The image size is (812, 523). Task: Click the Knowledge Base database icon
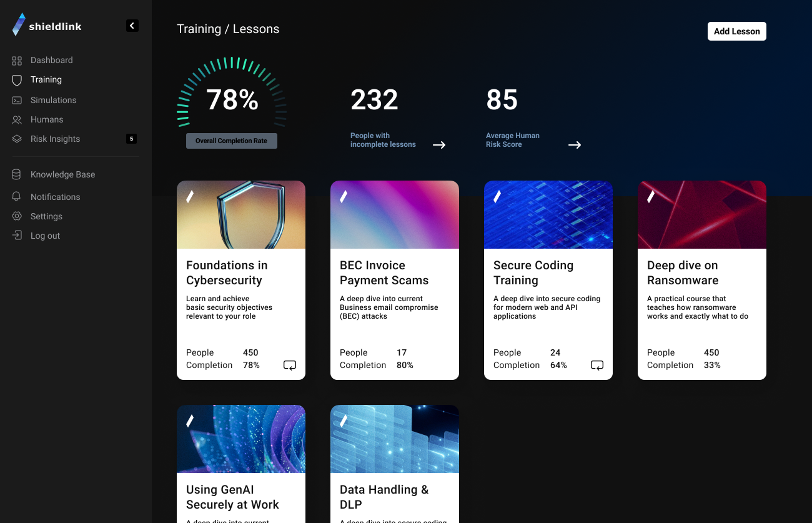pyautogui.click(x=17, y=174)
